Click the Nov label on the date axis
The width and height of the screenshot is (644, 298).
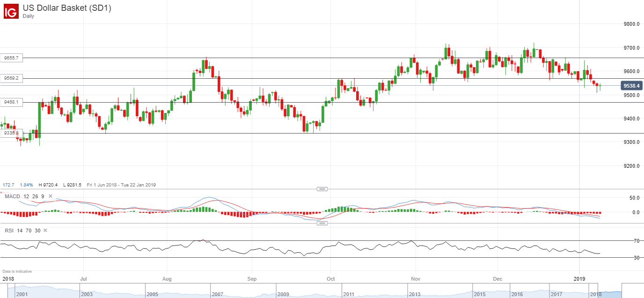point(415,279)
